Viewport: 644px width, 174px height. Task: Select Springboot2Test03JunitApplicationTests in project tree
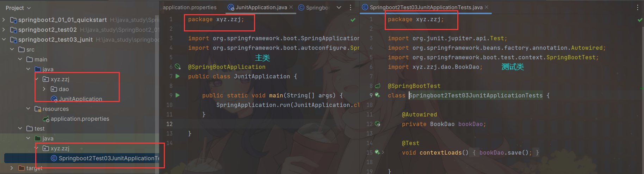point(109,158)
